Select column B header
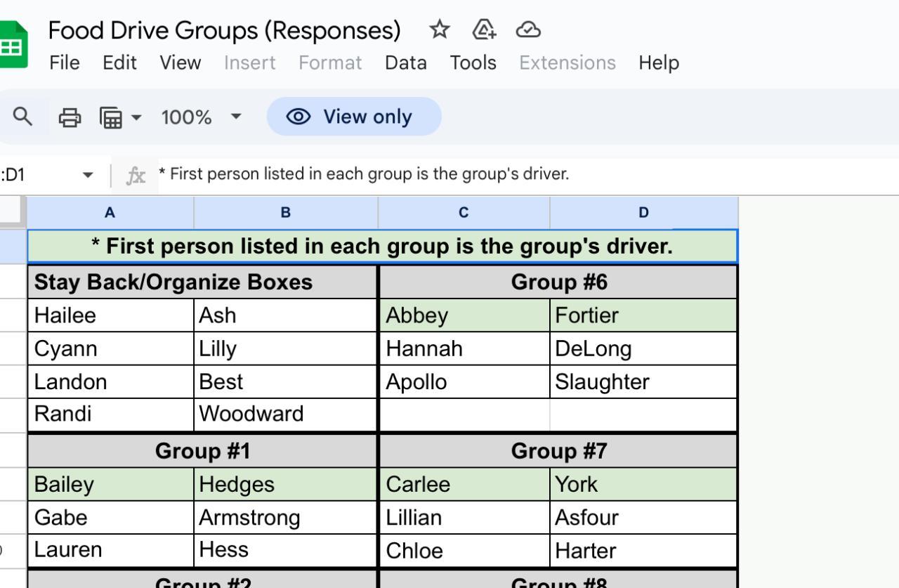 [x=285, y=212]
